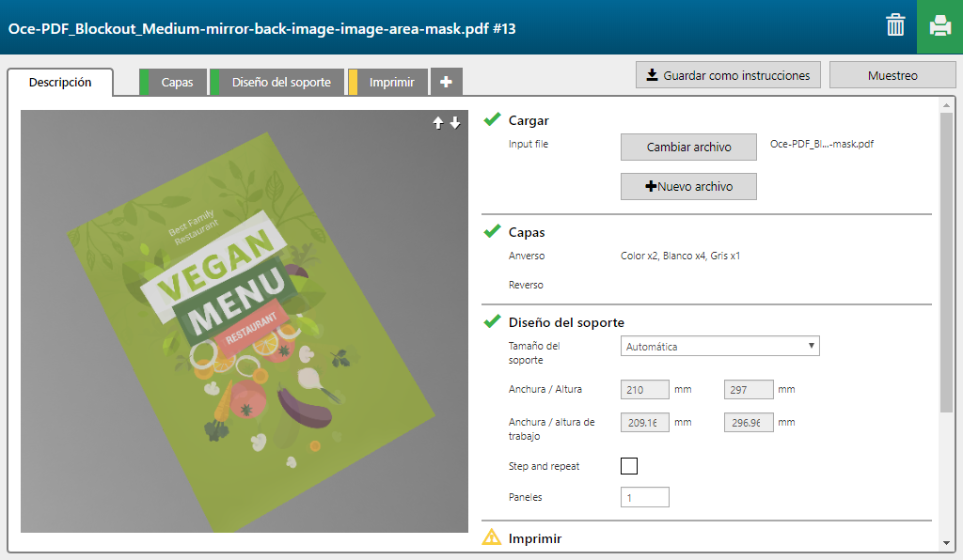Image resolution: width=963 pixels, height=560 pixels.
Task: Click the trash delete icon in header
Action: (x=895, y=25)
